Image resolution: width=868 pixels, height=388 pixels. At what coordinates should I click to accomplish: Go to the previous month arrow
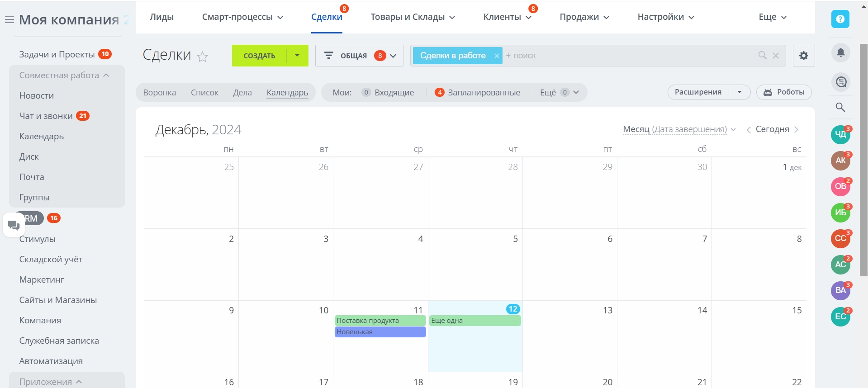(749, 130)
